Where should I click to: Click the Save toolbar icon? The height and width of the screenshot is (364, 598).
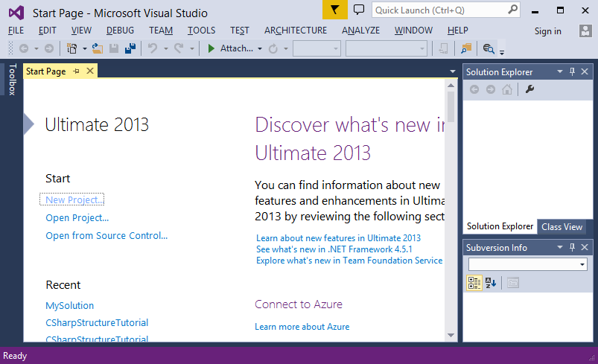[x=114, y=48]
